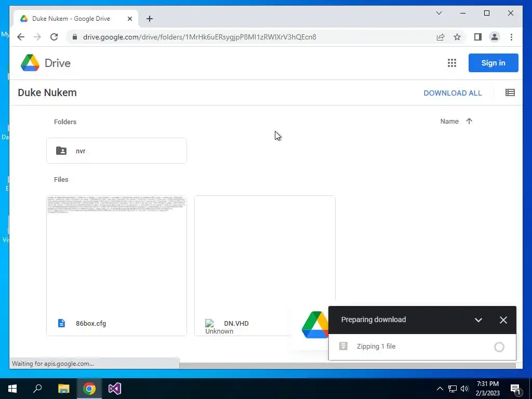532x399 pixels.
Task: Select the 86box.cfg file name
Action: (91, 323)
